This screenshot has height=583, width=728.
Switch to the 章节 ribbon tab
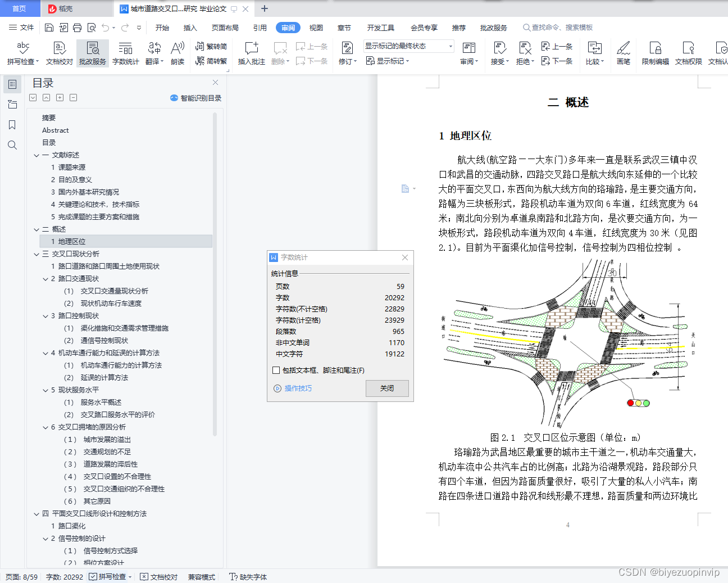pos(344,28)
